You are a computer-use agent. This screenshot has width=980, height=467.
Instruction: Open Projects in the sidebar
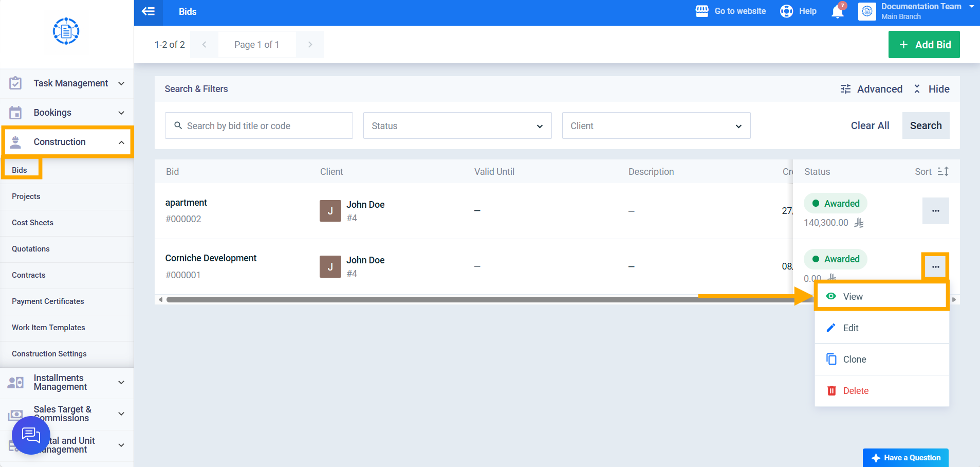67,196
